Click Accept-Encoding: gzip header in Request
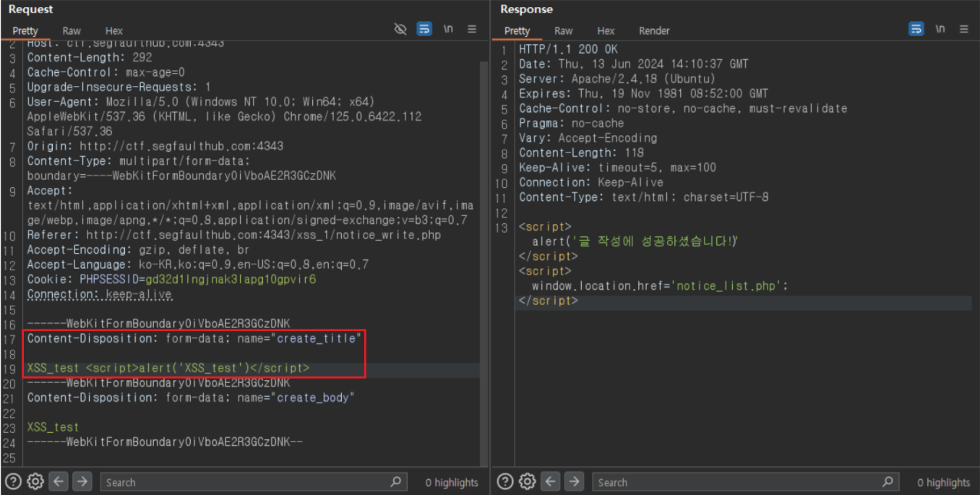The width and height of the screenshot is (980, 495). (x=138, y=249)
